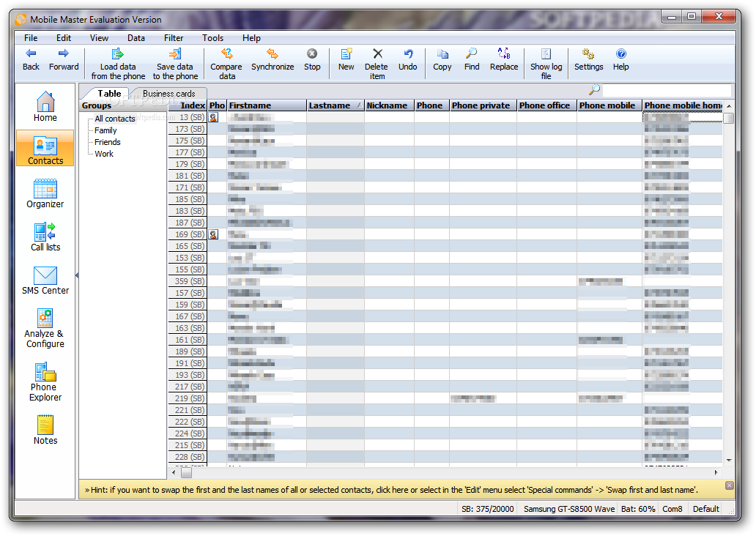Open the SMS Center

click(x=45, y=280)
